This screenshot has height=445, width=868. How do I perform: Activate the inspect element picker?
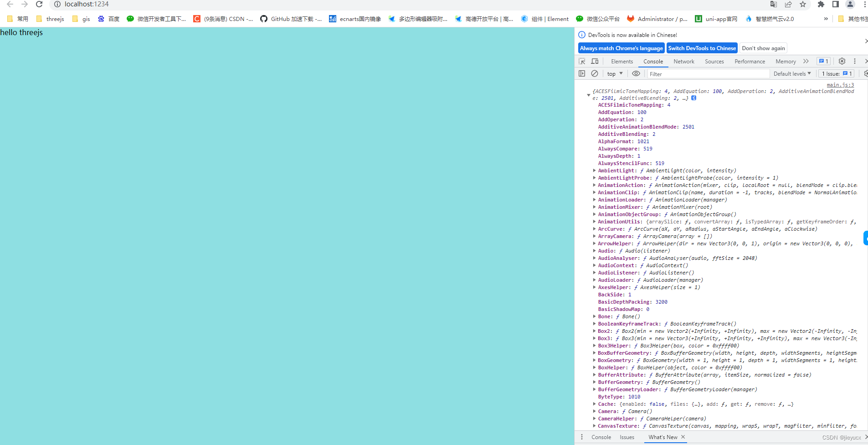click(x=582, y=61)
